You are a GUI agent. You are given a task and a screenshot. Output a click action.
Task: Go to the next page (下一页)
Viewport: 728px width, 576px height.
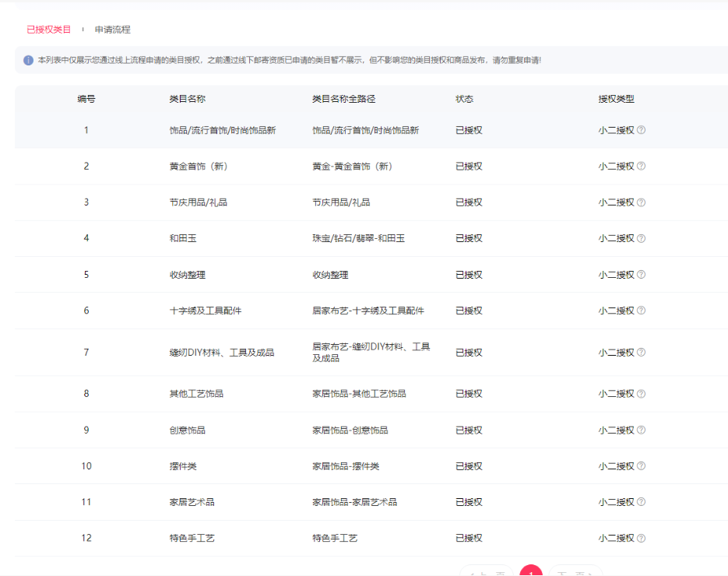click(575, 572)
